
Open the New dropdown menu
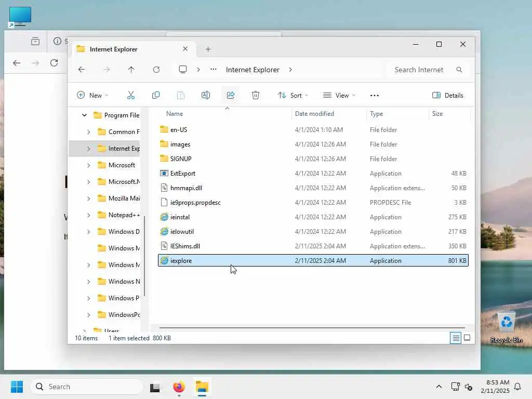92,96
